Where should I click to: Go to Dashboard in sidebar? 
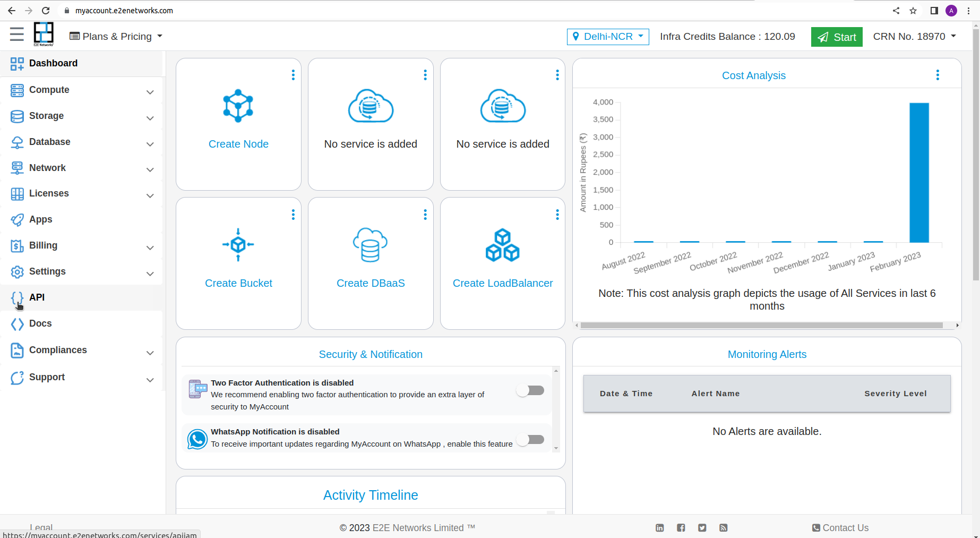[82, 64]
